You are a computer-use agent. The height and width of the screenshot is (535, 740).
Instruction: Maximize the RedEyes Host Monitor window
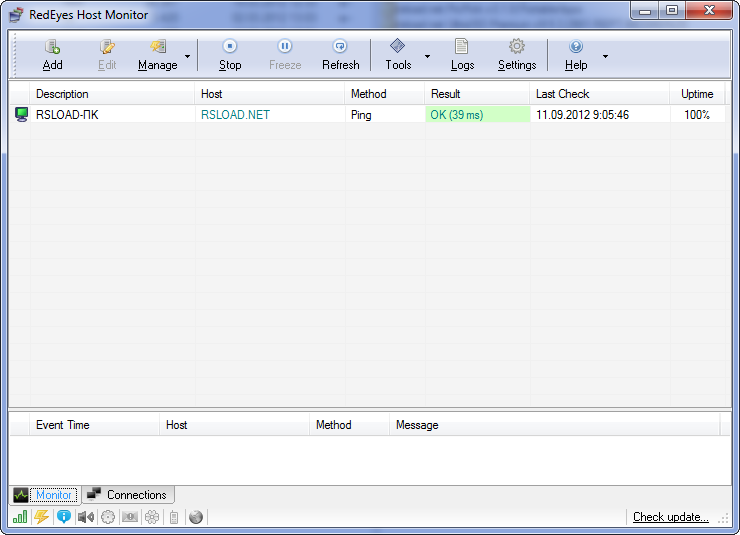coord(672,11)
